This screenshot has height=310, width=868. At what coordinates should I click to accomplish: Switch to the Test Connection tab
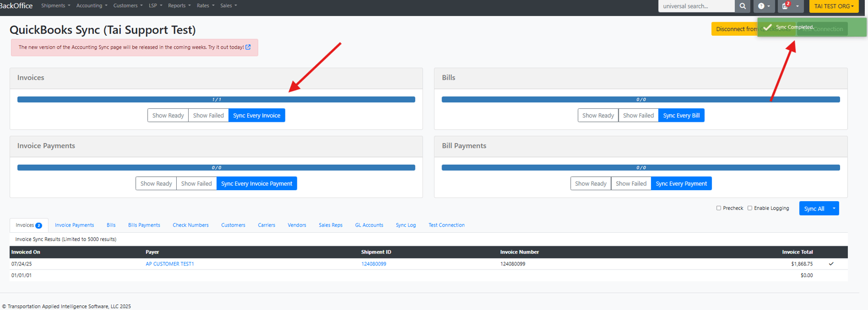(x=446, y=225)
